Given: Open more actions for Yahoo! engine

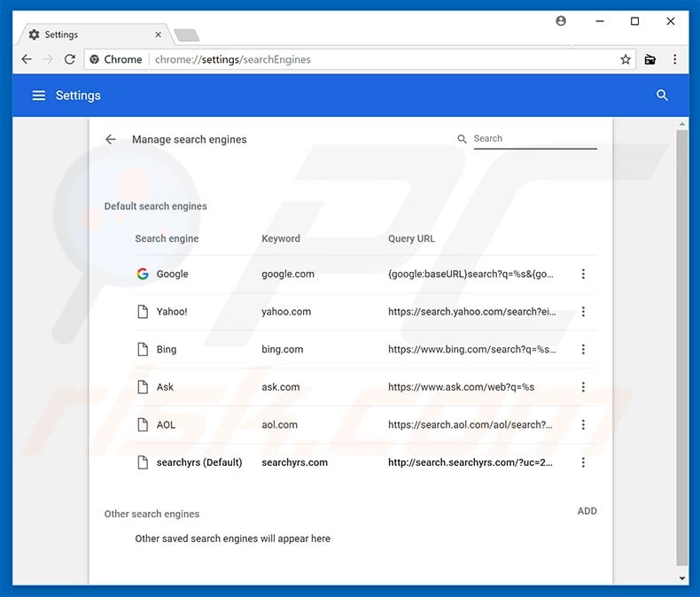Looking at the screenshot, I should pos(583,312).
